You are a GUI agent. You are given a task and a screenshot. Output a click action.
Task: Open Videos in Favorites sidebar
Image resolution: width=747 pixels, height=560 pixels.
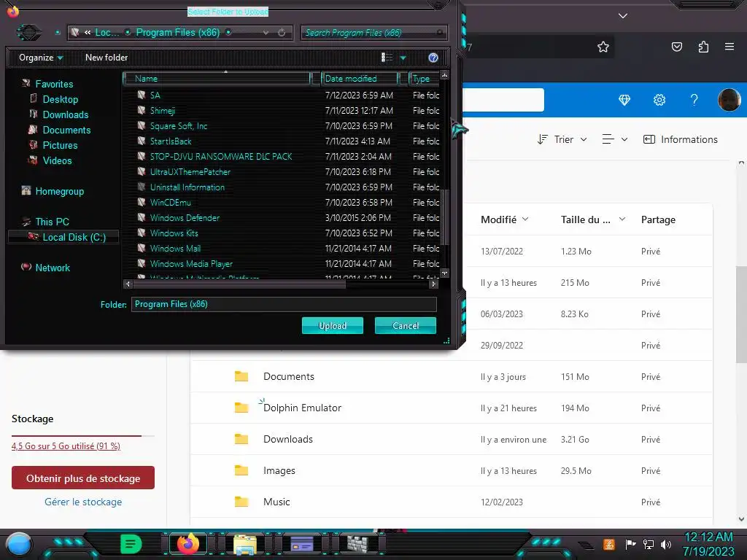coord(57,160)
